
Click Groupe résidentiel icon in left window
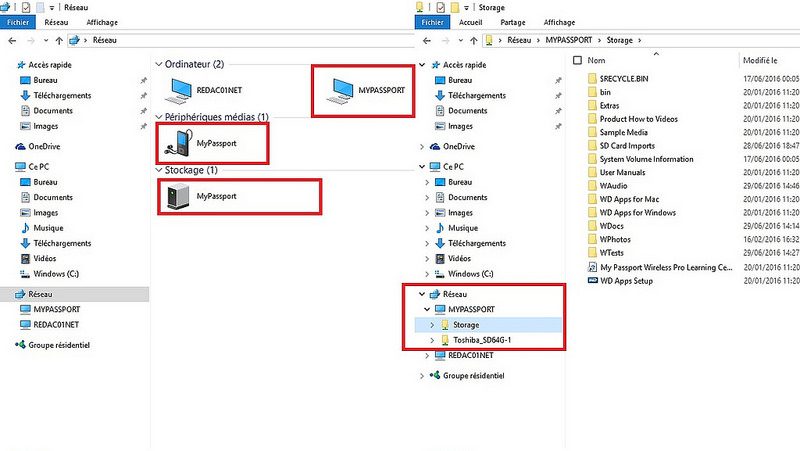[21, 345]
